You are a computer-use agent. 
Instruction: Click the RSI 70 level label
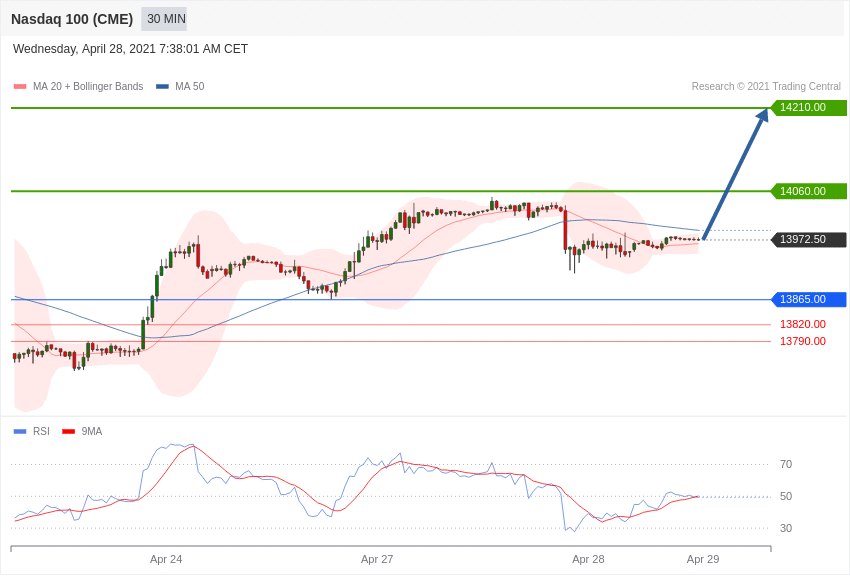coord(786,464)
